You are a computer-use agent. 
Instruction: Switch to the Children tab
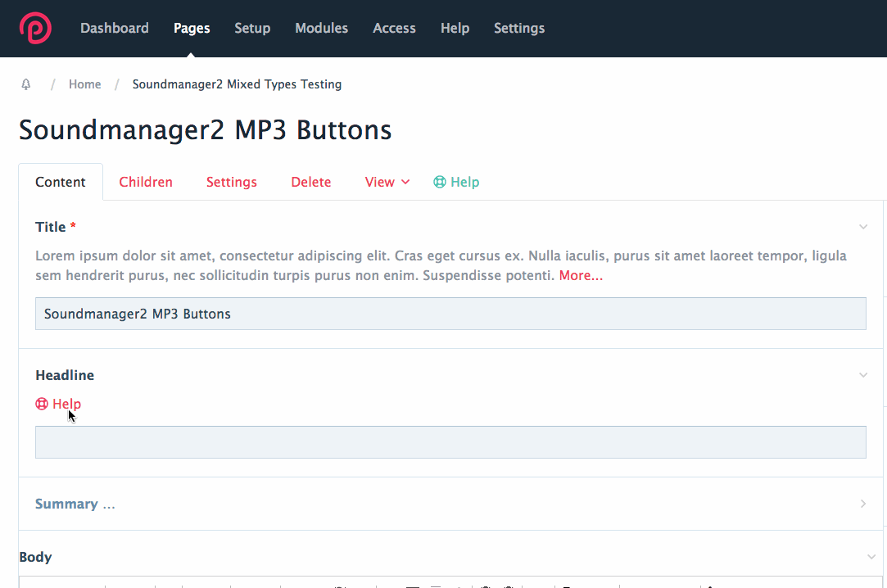146,181
